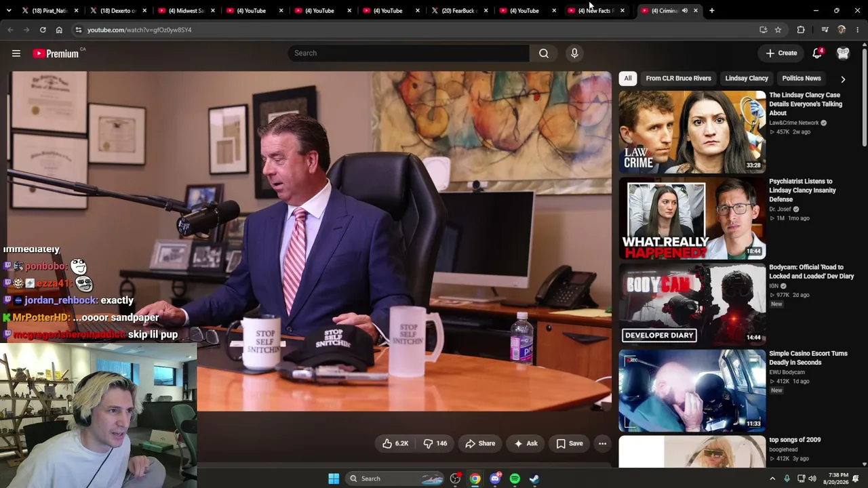The width and height of the screenshot is (868, 488).
Task: Select the All filter chip
Action: click(628, 79)
